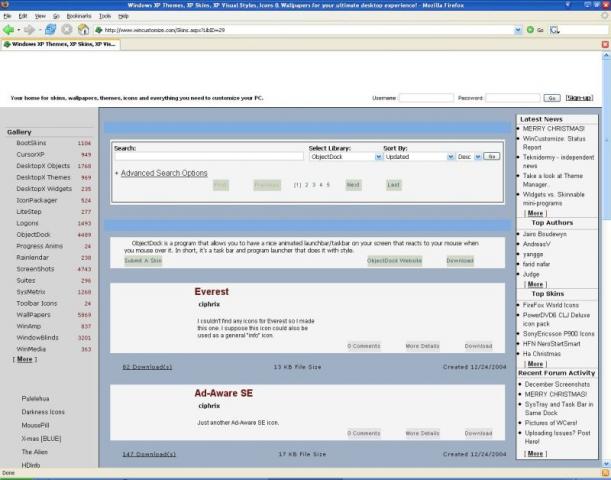
Task: Click the Submit A Skin button
Action: coord(143,261)
